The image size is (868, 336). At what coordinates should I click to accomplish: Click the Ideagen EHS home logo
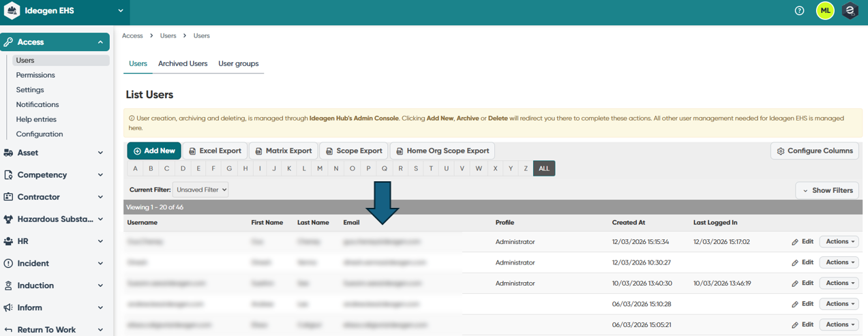coord(12,11)
